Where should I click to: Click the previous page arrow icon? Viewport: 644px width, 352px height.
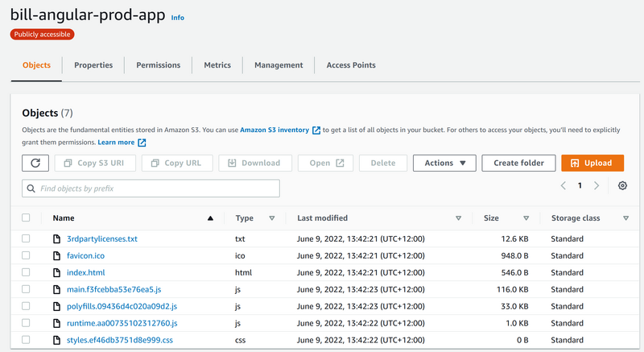coord(563,186)
